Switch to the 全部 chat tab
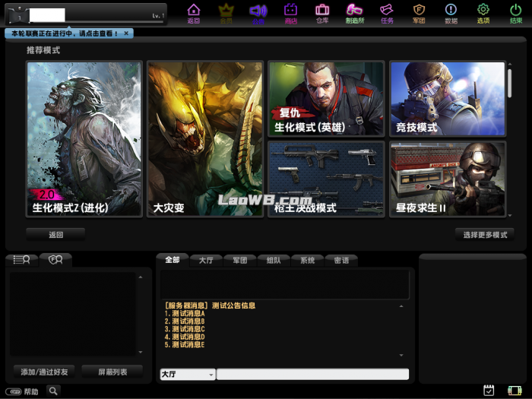532x399 pixels. (x=173, y=260)
